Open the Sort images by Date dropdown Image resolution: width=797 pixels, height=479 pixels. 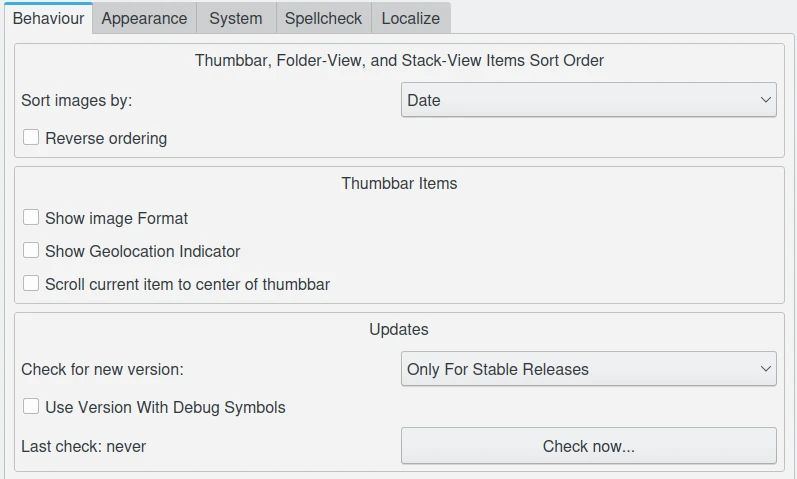[x=588, y=100]
